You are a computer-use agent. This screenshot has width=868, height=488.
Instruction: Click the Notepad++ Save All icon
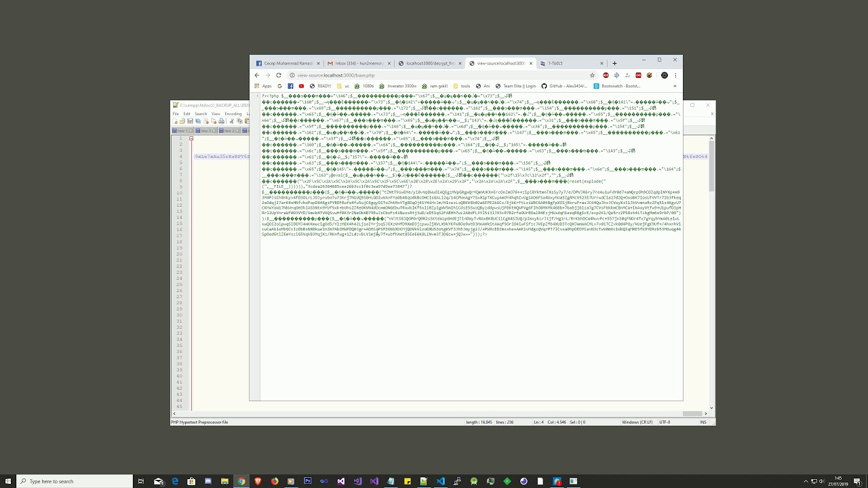pyautogui.click(x=198, y=121)
